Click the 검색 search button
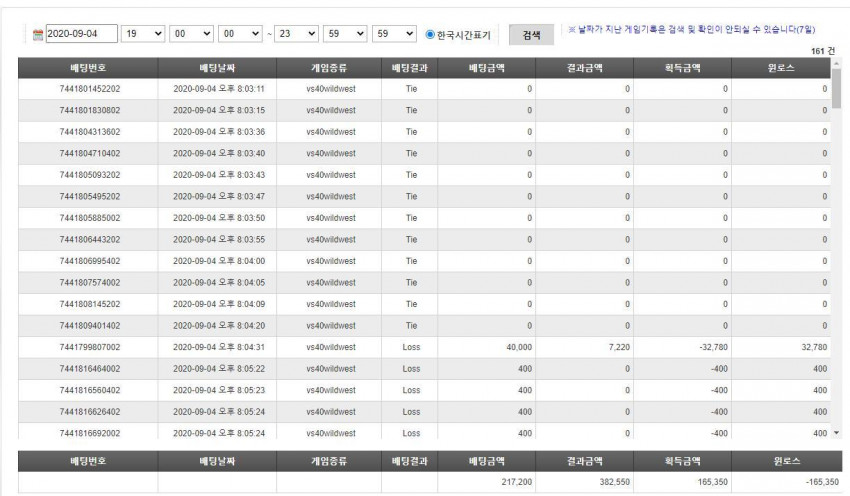The height and width of the screenshot is (496, 850). [531, 35]
